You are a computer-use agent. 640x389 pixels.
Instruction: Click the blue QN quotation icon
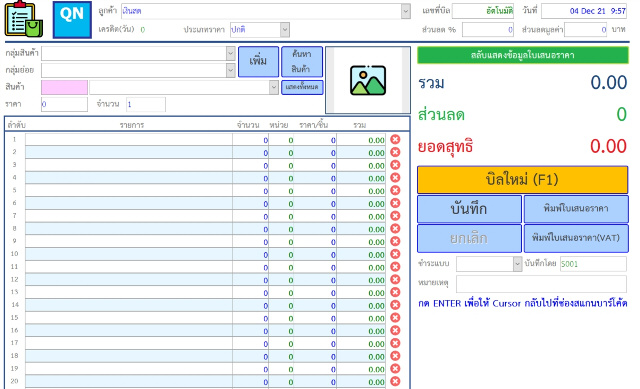pos(72,20)
